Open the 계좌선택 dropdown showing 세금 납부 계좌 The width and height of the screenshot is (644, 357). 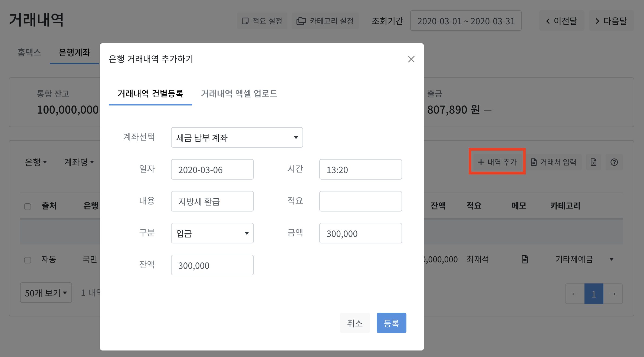tap(237, 137)
